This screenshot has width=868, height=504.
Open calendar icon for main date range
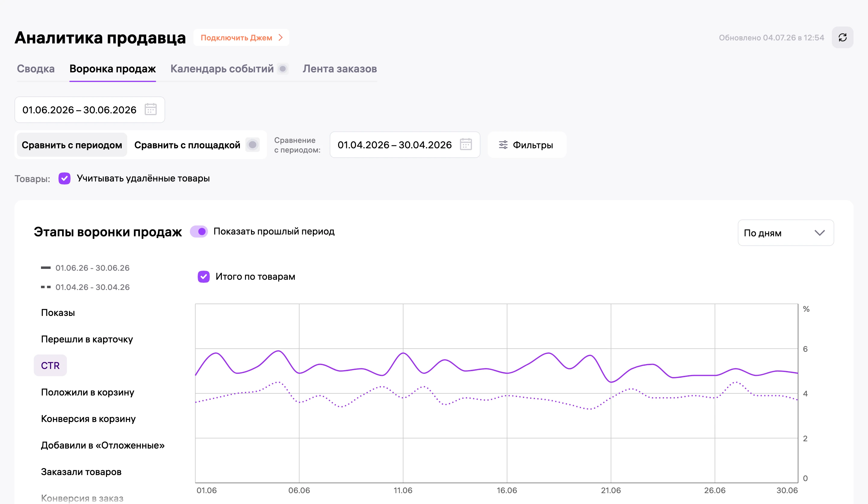(150, 109)
